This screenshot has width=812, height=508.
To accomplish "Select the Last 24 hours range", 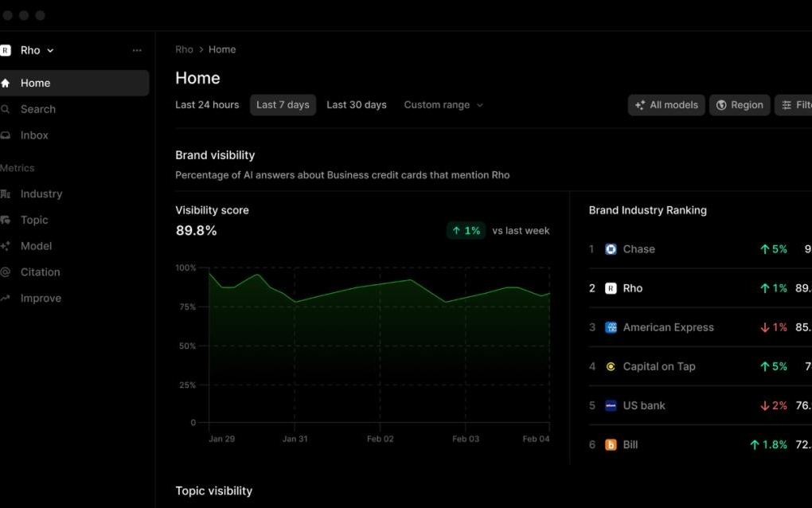I will 207,104.
